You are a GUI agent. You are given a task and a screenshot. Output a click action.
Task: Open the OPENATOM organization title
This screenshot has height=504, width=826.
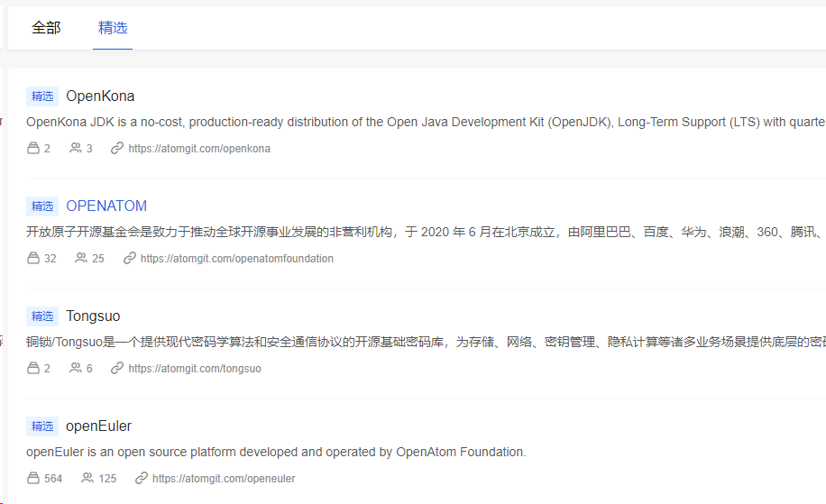106,206
